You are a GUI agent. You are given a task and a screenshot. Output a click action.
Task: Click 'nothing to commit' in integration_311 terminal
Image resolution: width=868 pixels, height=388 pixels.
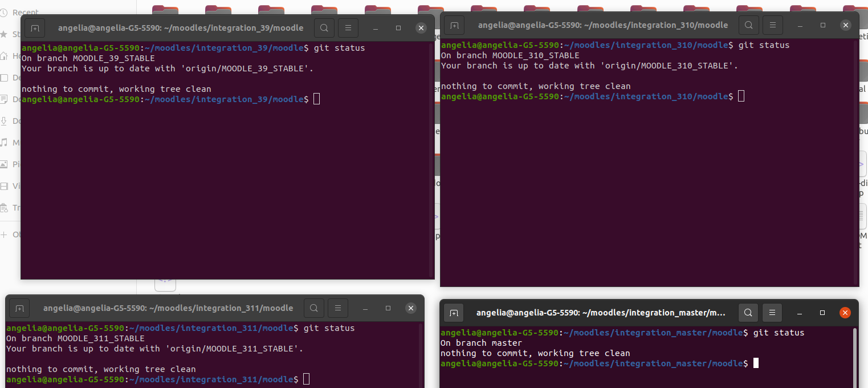tap(101, 369)
